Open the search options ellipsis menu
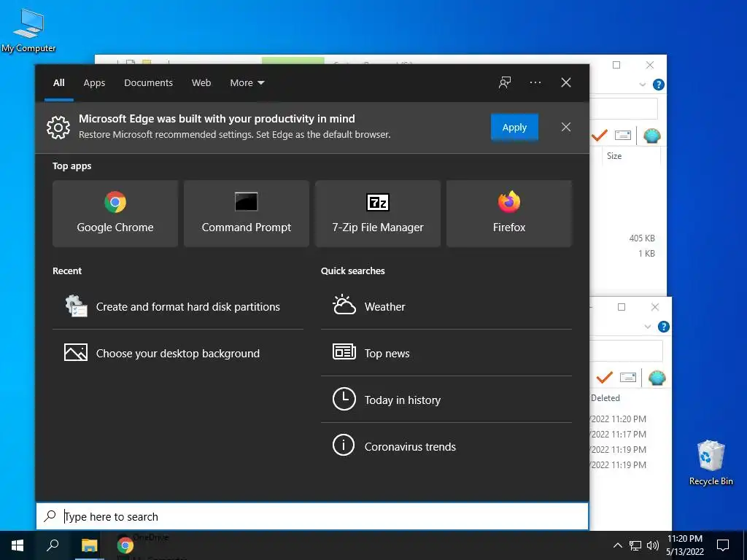Viewport: 747px width, 560px height. 535,82
